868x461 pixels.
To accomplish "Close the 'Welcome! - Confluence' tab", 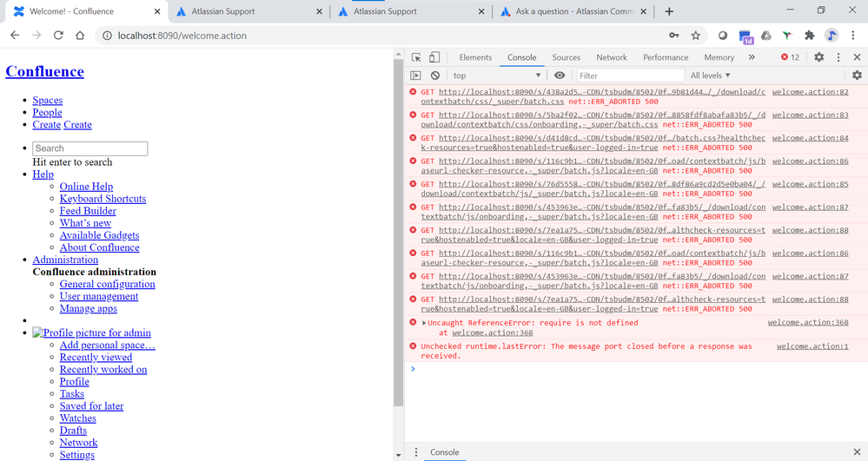I will (x=157, y=11).
